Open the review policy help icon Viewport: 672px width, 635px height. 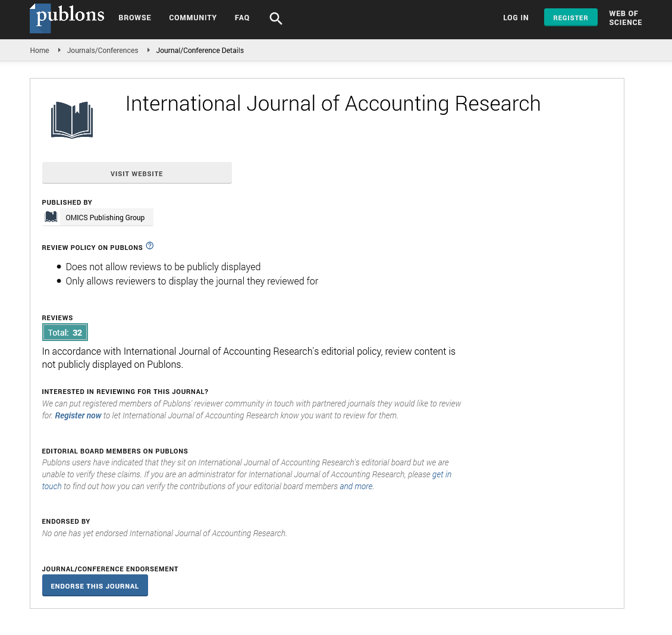pyautogui.click(x=150, y=246)
